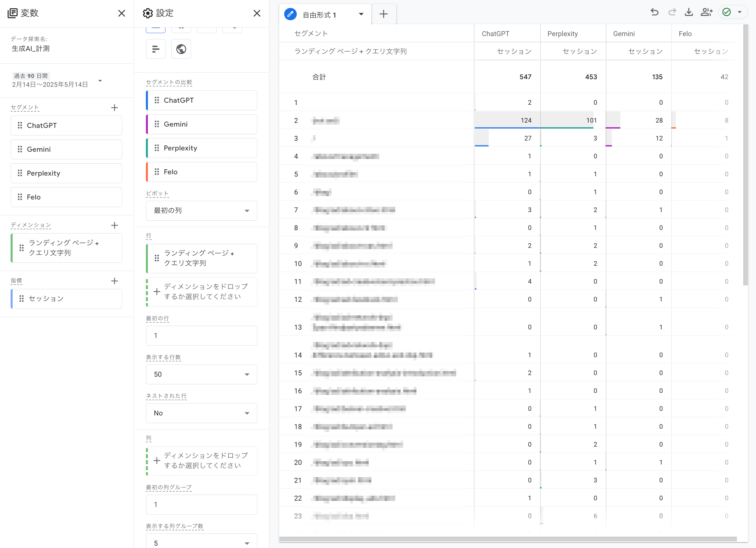
Task: Open the ネストされた行 dropdown showing No
Action: click(201, 413)
